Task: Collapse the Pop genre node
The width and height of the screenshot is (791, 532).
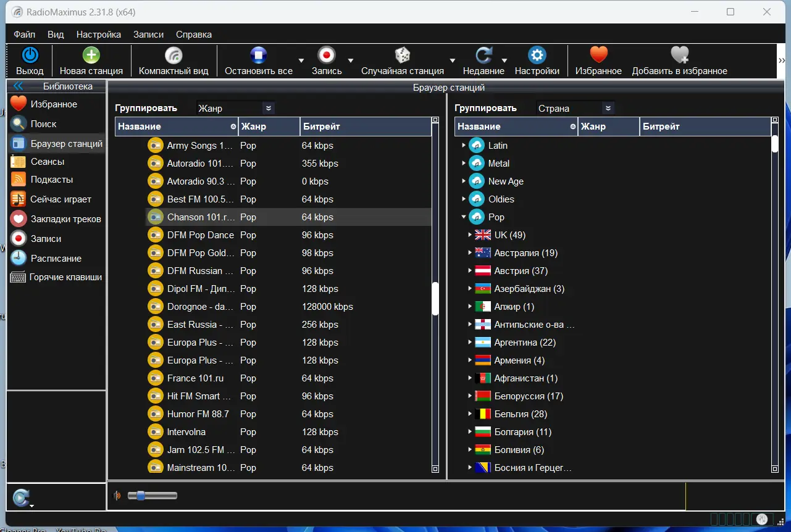Action: [464, 217]
